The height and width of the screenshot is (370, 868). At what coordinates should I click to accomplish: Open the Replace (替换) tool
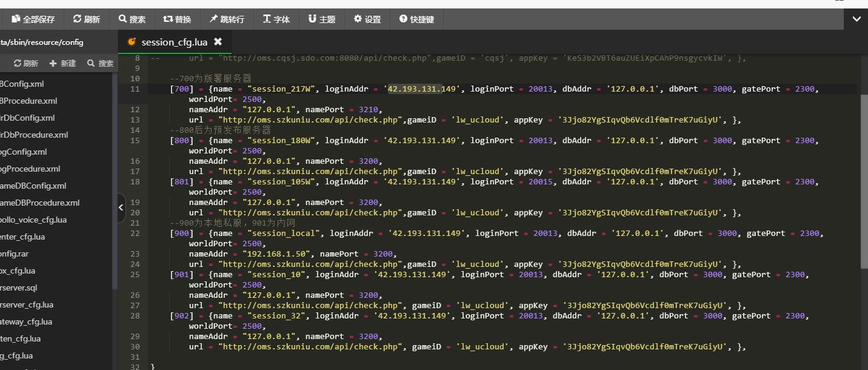[177, 19]
